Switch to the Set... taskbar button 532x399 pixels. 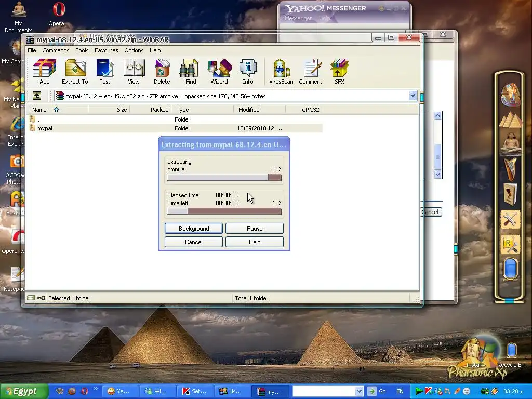pos(195,391)
